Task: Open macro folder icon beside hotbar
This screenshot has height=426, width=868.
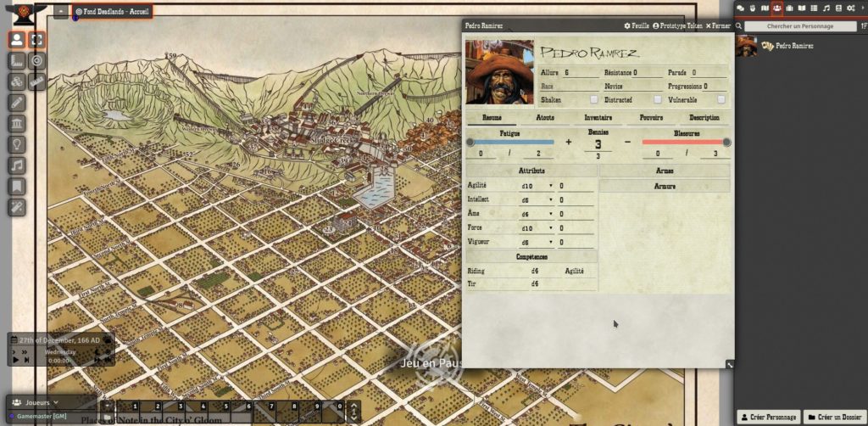Action: point(107,418)
